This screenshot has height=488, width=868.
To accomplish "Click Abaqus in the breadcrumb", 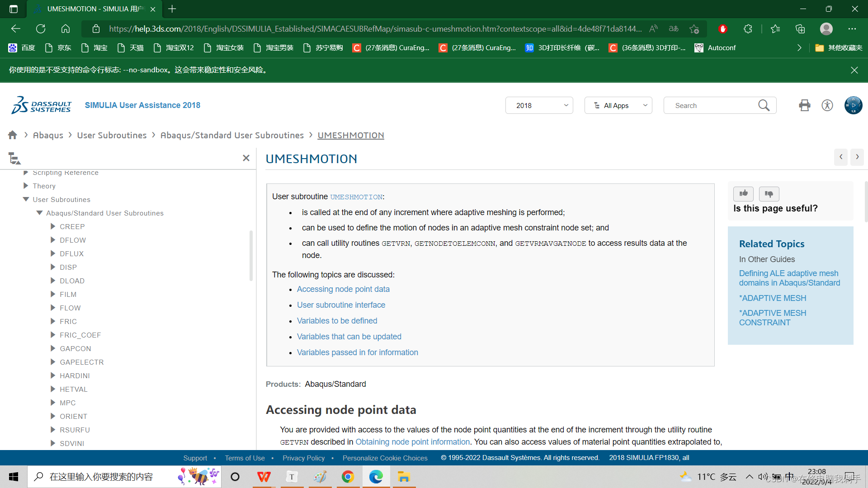I will [x=48, y=135].
